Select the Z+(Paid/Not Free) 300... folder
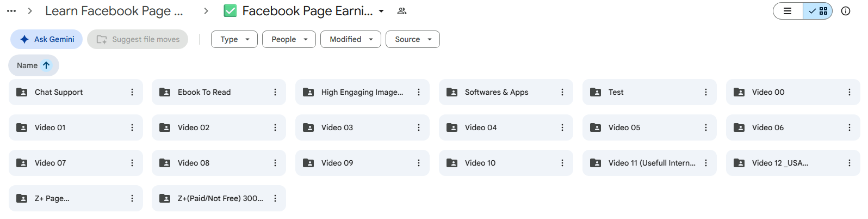868x219 pixels. [x=219, y=198]
